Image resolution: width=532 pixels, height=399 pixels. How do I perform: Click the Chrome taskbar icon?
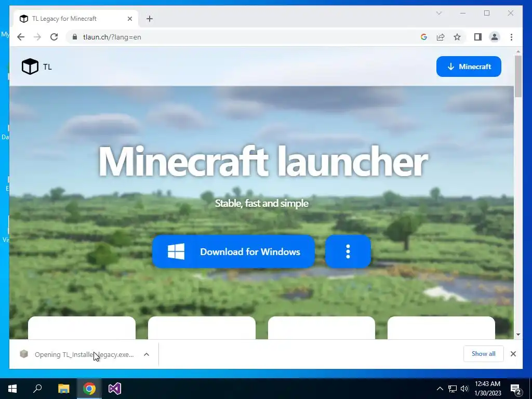point(89,389)
